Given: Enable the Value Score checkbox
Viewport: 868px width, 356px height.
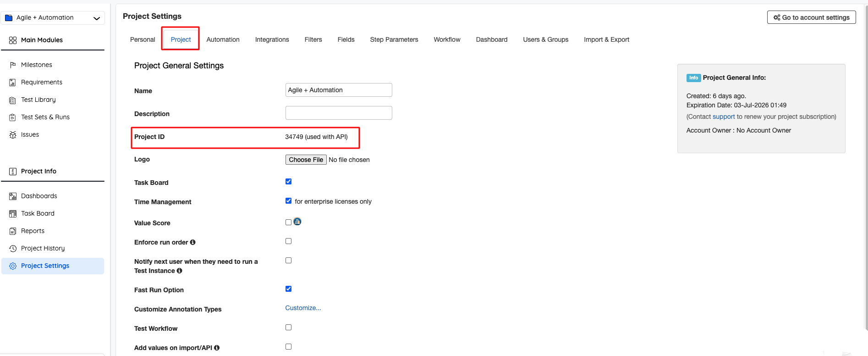Looking at the screenshot, I should [x=288, y=222].
